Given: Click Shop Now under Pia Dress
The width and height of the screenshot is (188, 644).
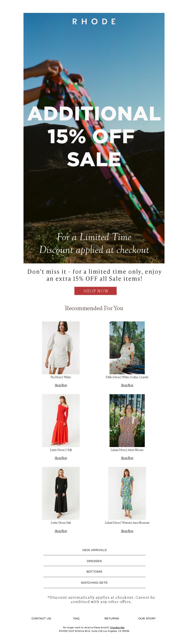Looking at the screenshot, I should (61, 385).
